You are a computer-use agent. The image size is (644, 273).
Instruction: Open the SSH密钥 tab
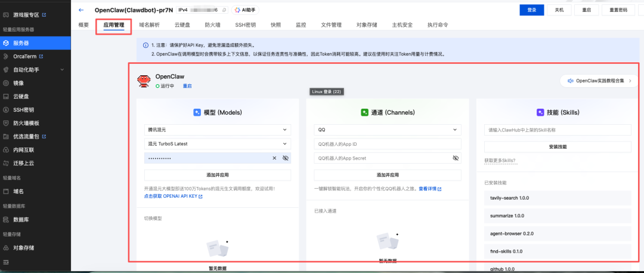(246, 25)
